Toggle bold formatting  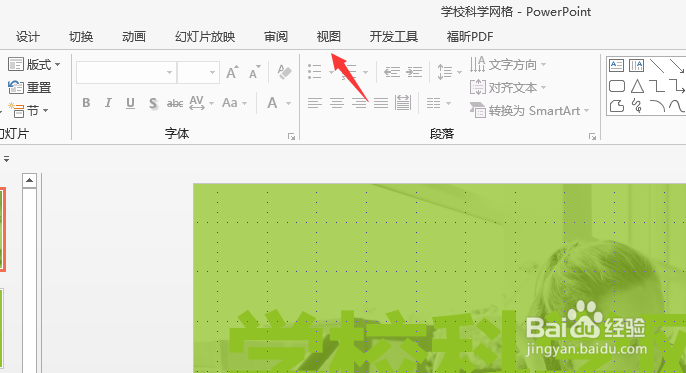coord(86,103)
